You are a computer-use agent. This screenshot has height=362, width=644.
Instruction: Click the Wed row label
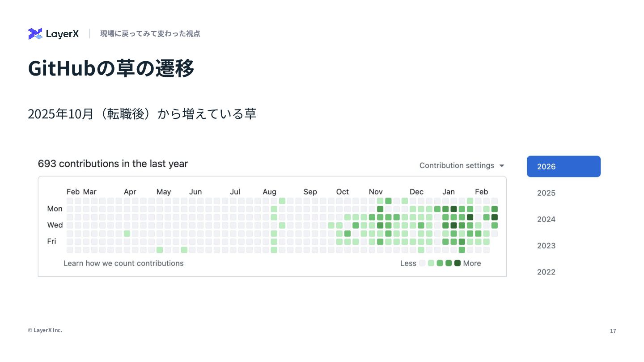click(x=55, y=225)
